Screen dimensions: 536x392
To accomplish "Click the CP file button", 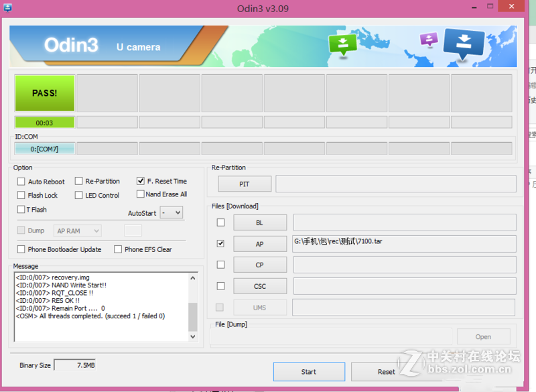I will 260,265.
